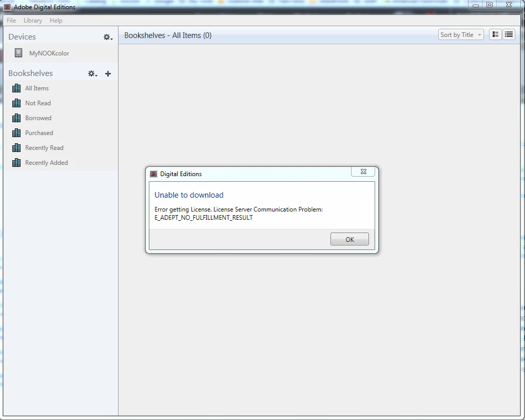Image resolution: width=525 pixels, height=420 pixels.
Task: Click the Purchased bookshelf icon
Action: pos(16,132)
